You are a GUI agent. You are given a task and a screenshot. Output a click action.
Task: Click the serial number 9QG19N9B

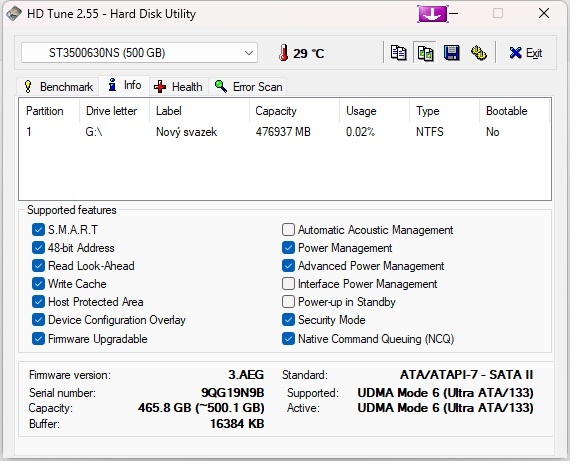(x=232, y=392)
